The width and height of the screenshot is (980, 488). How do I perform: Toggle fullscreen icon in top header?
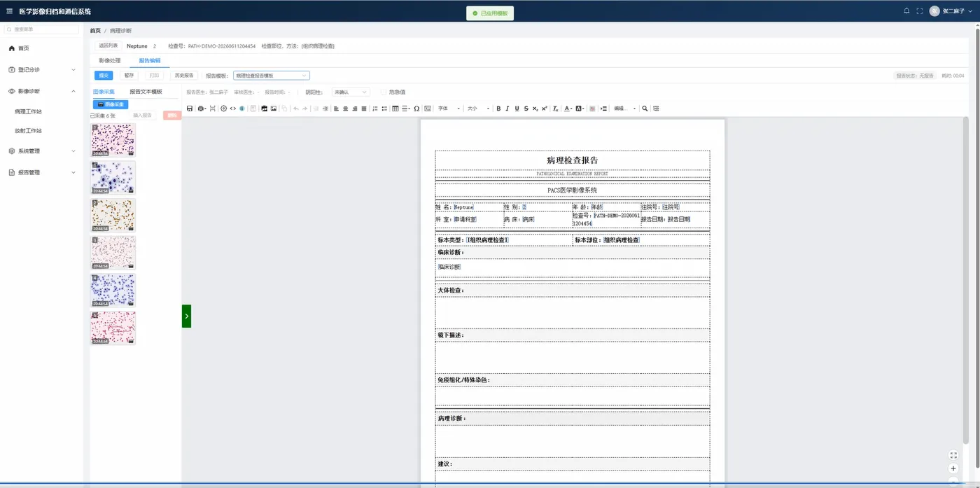click(x=920, y=11)
